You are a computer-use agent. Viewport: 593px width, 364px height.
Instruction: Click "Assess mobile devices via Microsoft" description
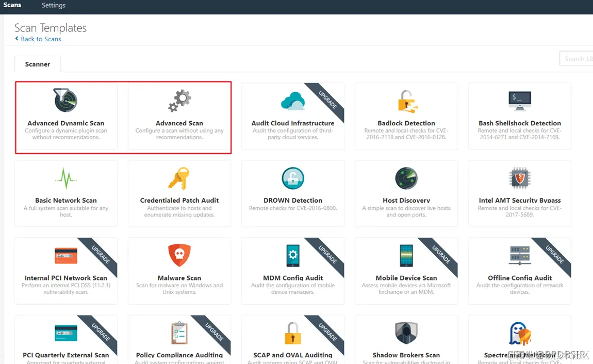[406, 289]
